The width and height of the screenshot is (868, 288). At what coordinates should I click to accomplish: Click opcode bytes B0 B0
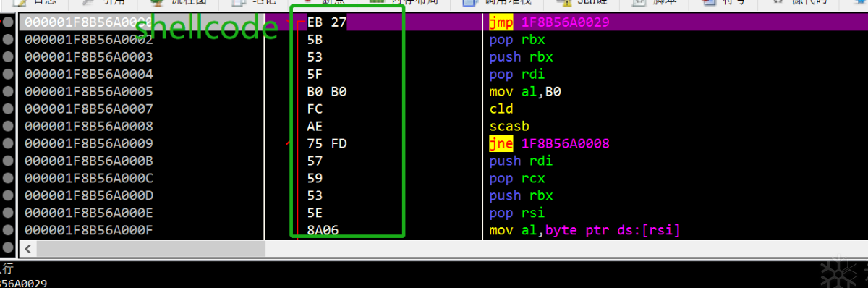point(327,92)
